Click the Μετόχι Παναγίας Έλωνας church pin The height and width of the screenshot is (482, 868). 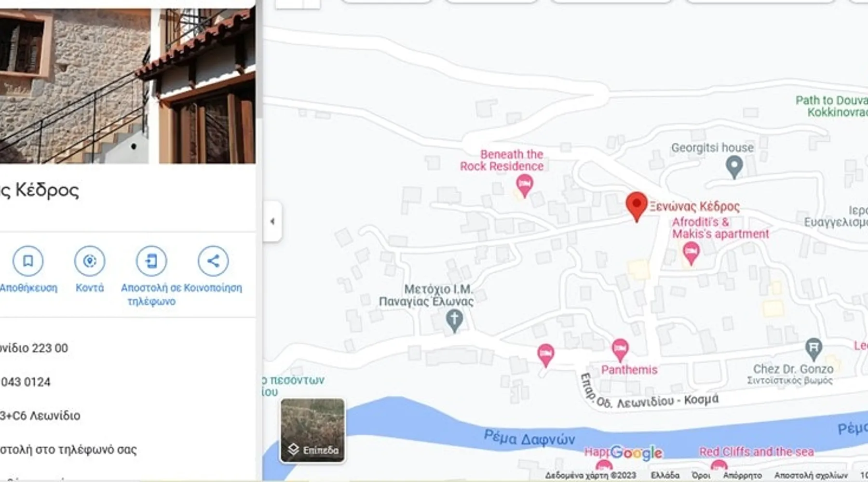(454, 320)
